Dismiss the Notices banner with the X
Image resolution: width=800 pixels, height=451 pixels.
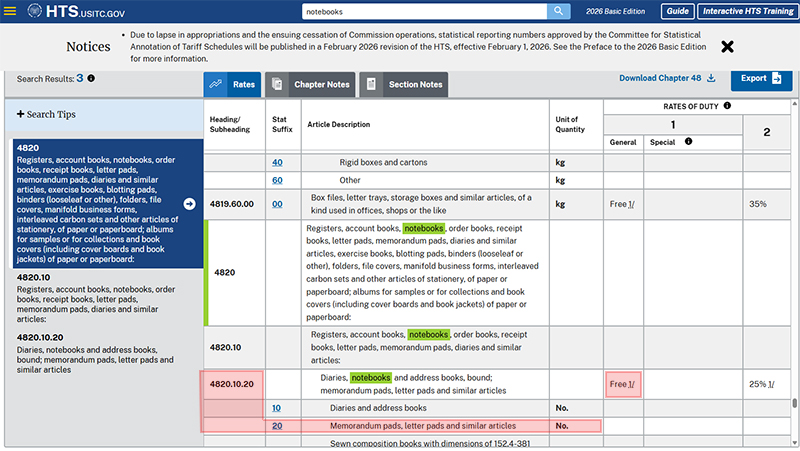(x=727, y=47)
